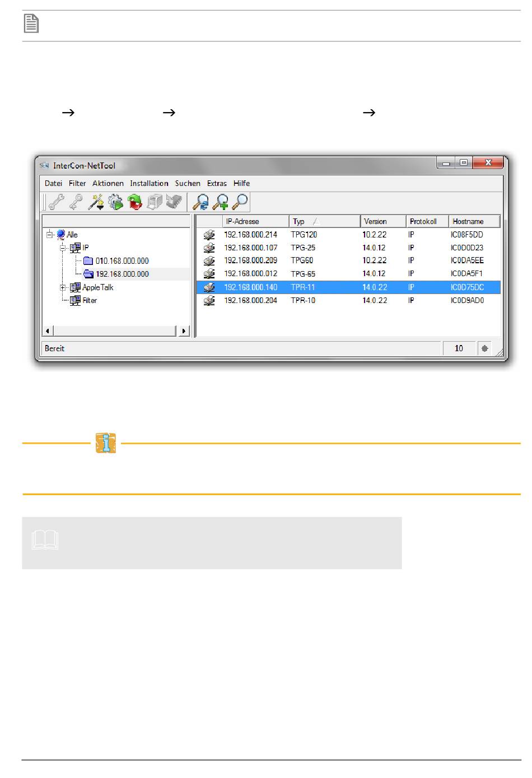The height and width of the screenshot is (778, 532).
Task: Click the Bereit status bar text
Action: [54, 348]
